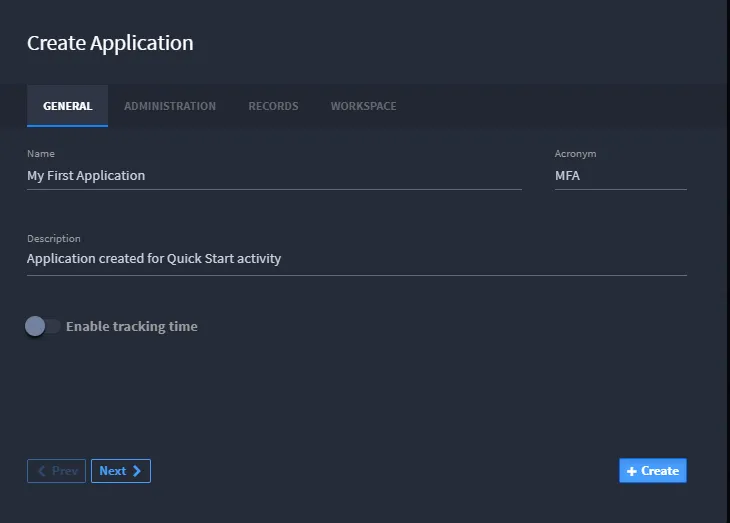Click the Acronym field label
The width and height of the screenshot is (730, 523).
tap(575, 154)
